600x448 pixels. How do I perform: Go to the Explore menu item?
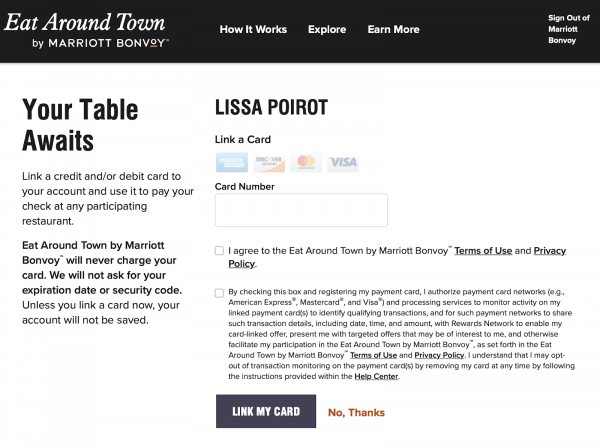pyautogui.click(x=327, y=30)
